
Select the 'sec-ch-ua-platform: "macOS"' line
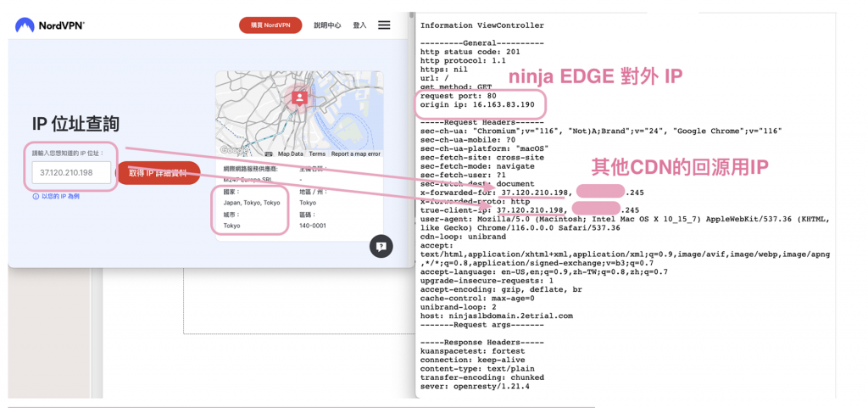point(484,149)
